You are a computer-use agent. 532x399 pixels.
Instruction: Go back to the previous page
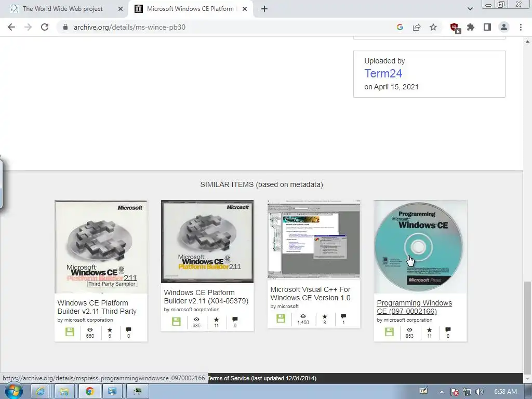point(11,27)
